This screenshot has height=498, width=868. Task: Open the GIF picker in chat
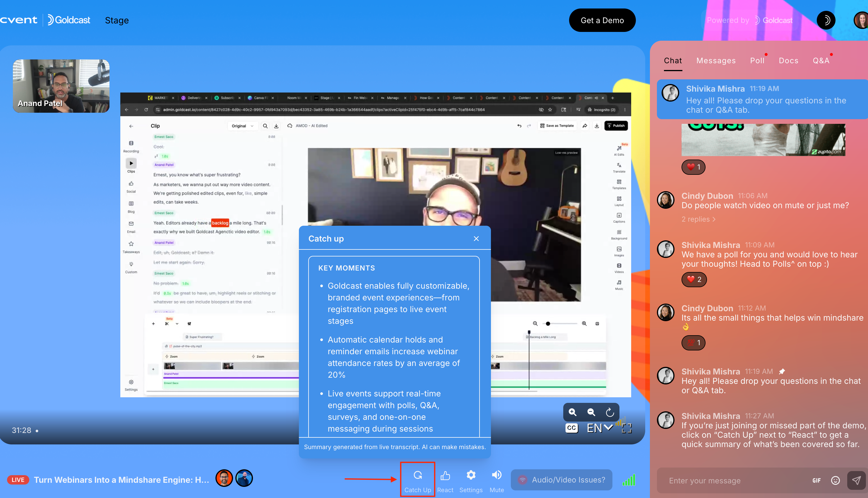pos(816,480)
